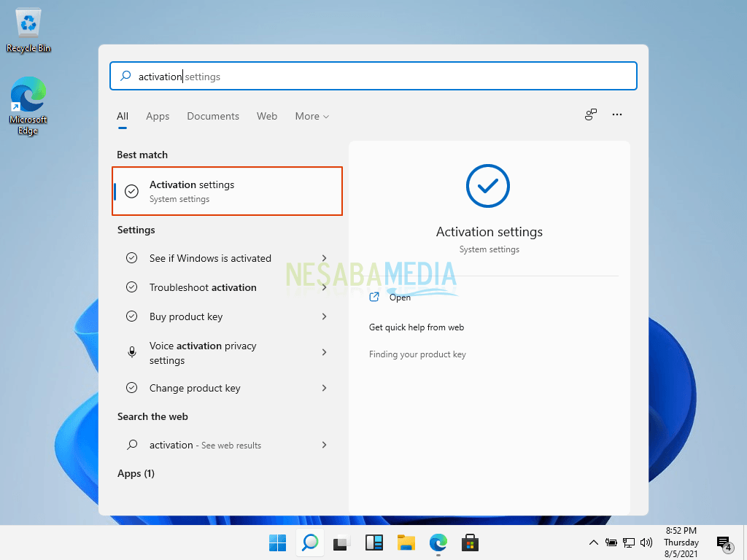Launch Microsoft Edge from the taskbar

438,542
